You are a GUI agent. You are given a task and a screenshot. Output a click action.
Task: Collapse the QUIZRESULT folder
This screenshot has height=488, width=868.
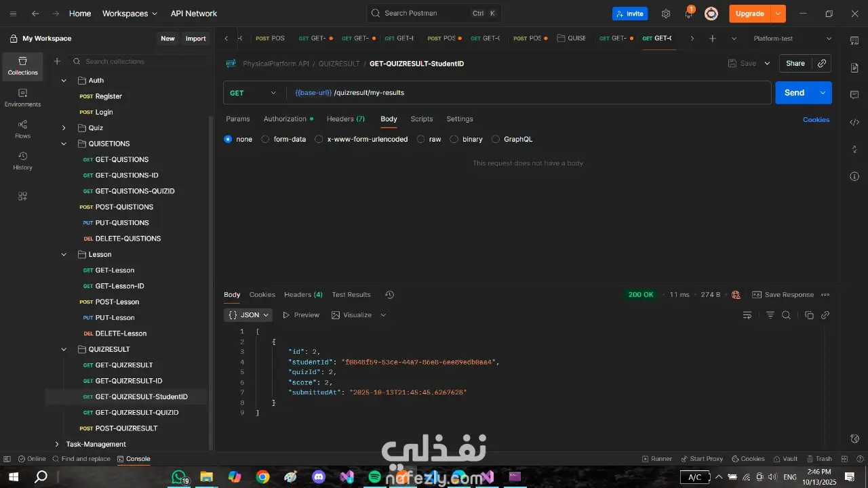coord(64,350)
